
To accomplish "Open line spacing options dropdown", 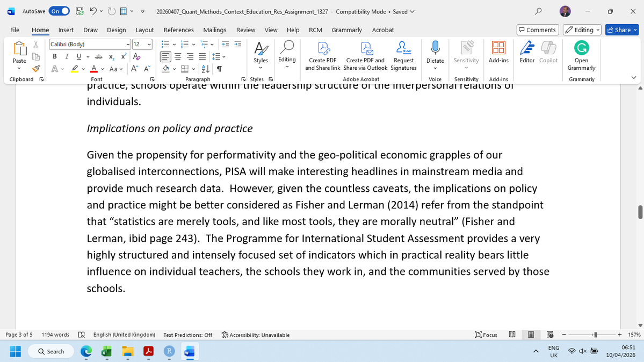I will tap(224, 57).
